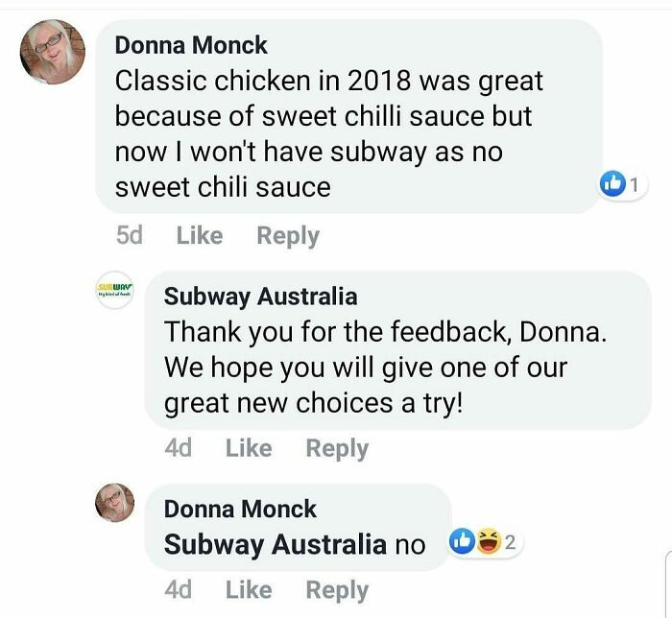This screenshot has height=618, width=672.
Task: Click the Donna Monck name above the "no" reply
Action: pos(240,509)
